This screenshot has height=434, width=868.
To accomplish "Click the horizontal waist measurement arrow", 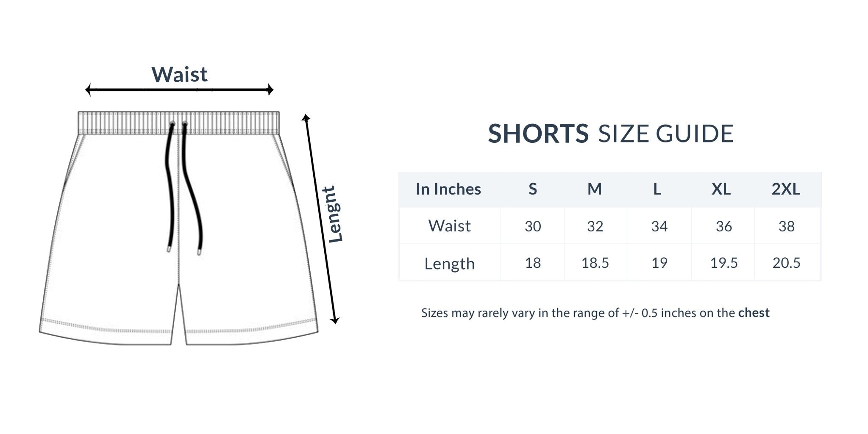I will (x=179, y=90).
